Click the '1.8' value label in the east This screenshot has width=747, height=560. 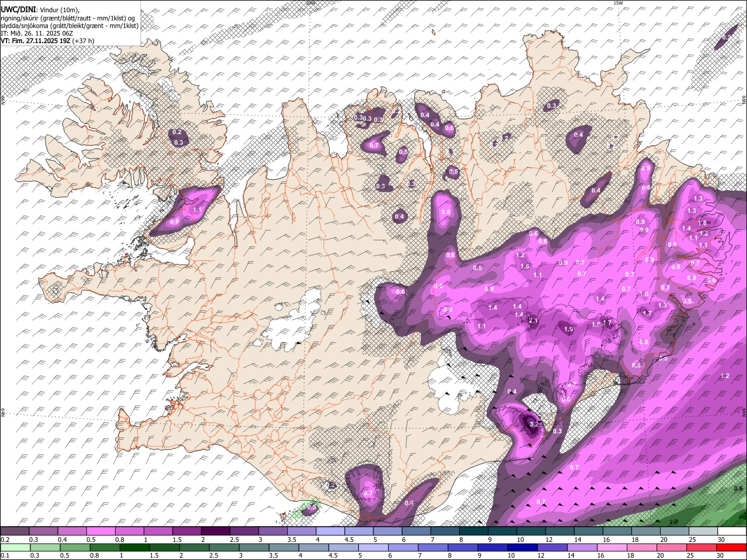pyautogui.click(x=703, y=223)
